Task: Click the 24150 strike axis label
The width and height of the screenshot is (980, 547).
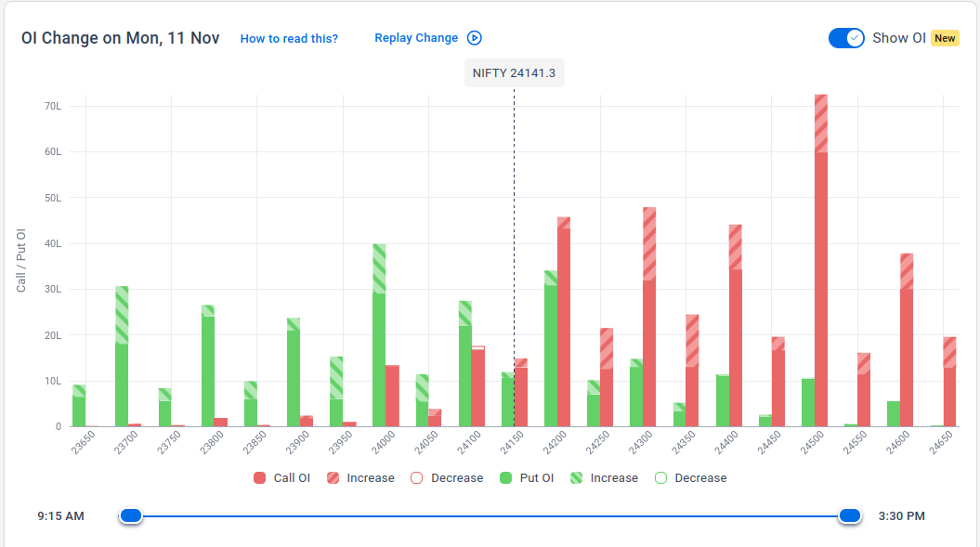Action: point(512,442)
